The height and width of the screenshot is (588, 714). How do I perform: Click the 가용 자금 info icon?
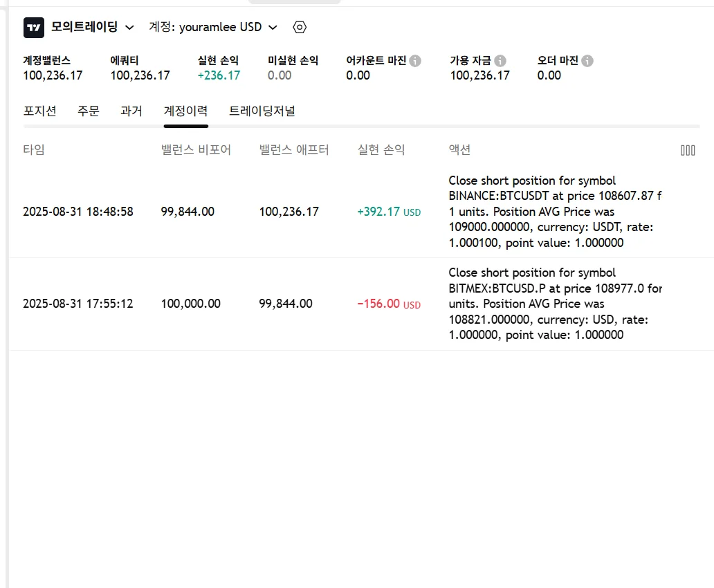[x=500, y=61]
